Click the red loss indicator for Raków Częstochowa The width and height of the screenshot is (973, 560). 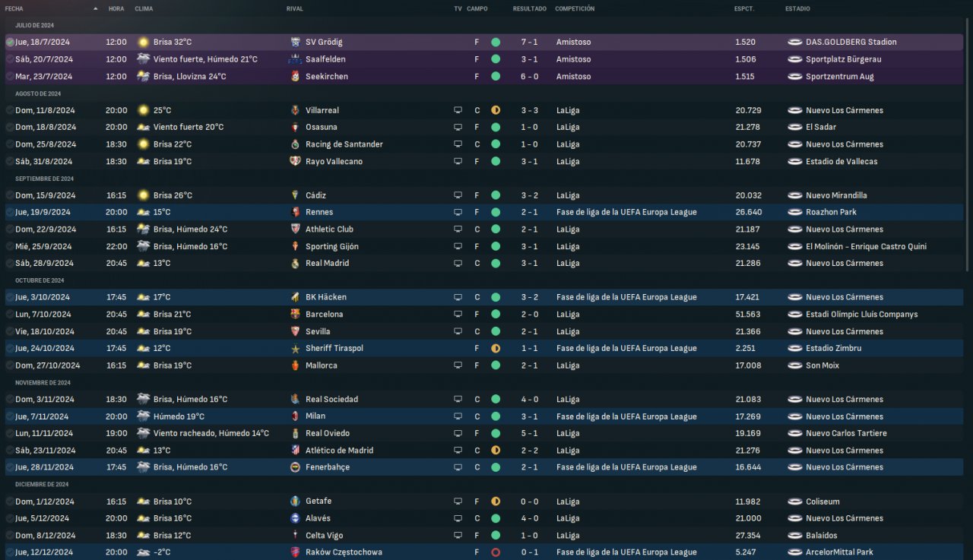pos(496,552)
